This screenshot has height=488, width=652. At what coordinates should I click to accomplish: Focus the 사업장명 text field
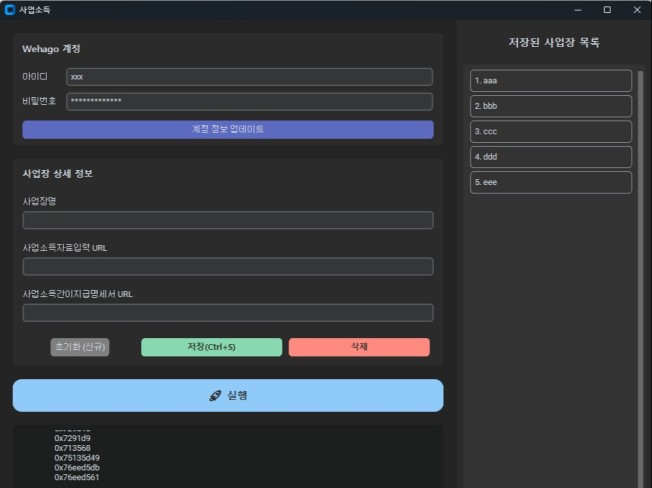click(x=228, y=220)
